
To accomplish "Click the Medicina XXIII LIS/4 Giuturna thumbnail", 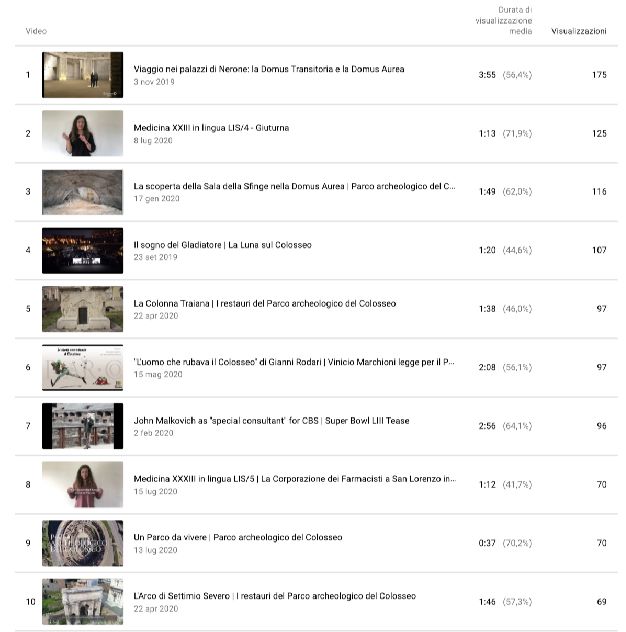I will coord(82,133).
